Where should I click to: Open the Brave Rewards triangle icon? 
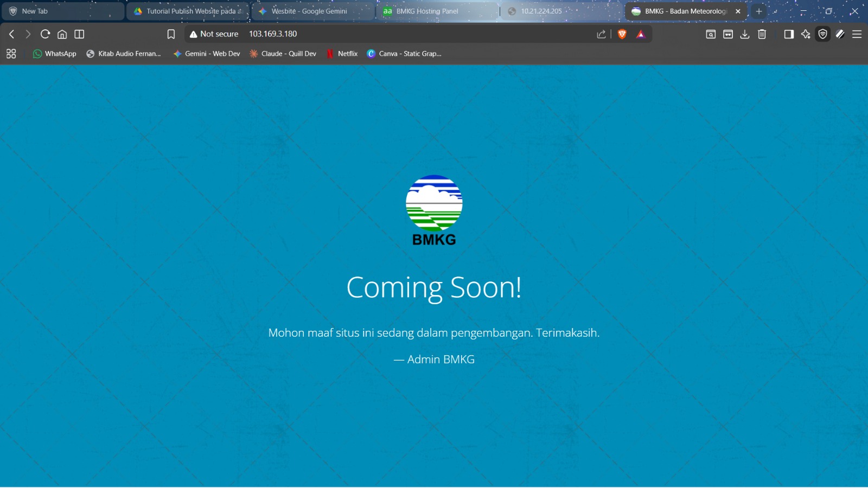pos(641,34)
